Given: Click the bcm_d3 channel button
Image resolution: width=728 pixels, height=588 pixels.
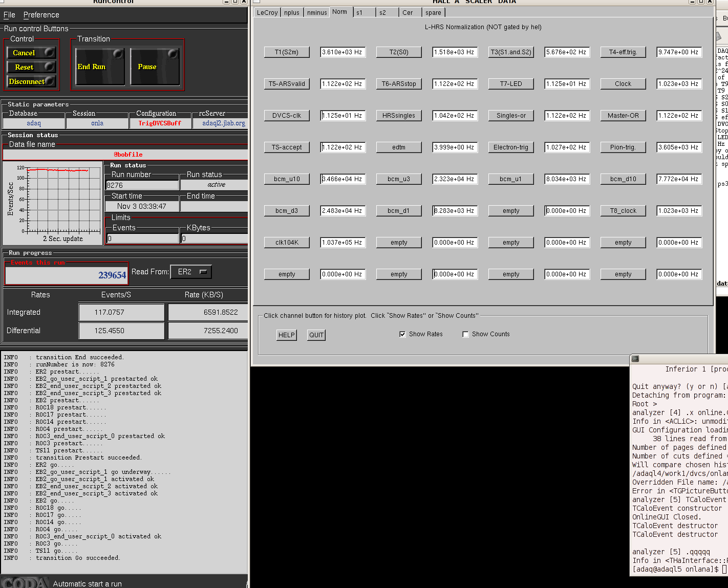Looking at the screenshot, I should 287,211.
